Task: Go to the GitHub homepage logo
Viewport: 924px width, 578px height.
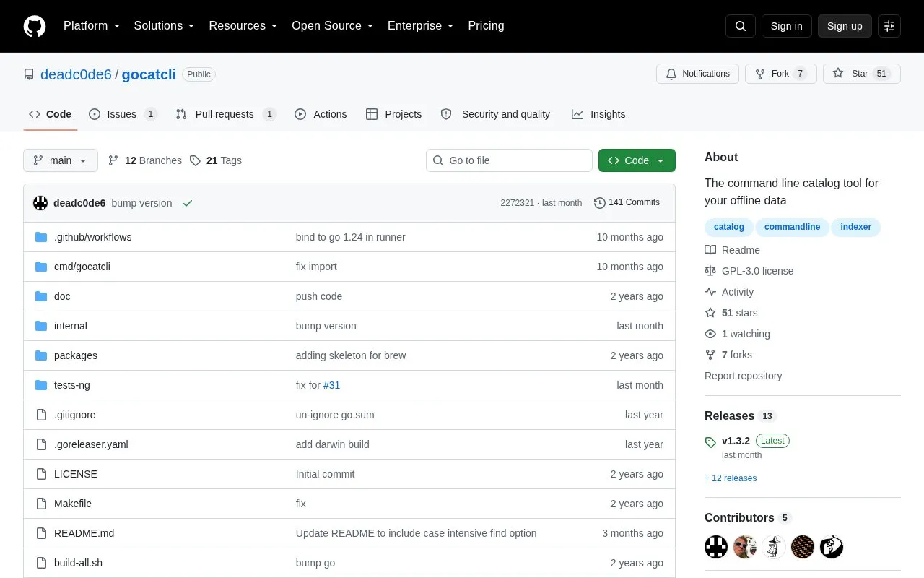Action: pyautogui.click(x=35, y=26)
